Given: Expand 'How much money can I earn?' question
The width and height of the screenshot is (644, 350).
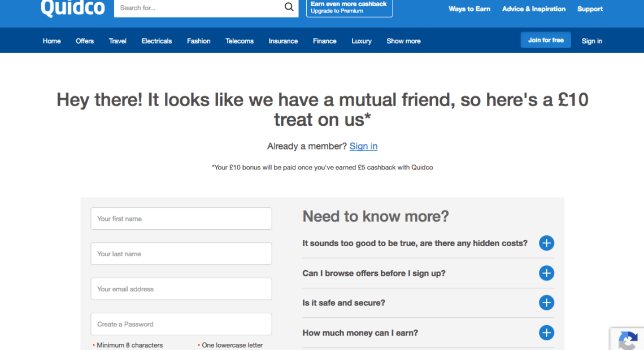Looking at the screenshot, I should point(546,333).
